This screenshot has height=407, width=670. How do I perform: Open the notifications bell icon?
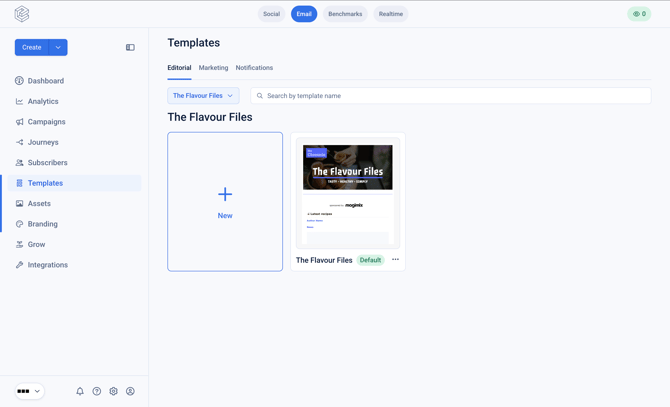pos(80,391)
